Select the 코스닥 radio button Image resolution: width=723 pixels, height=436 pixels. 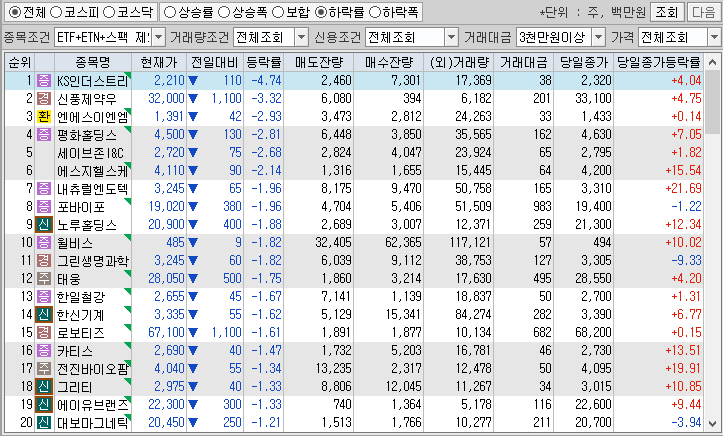[x=108, y=12]
